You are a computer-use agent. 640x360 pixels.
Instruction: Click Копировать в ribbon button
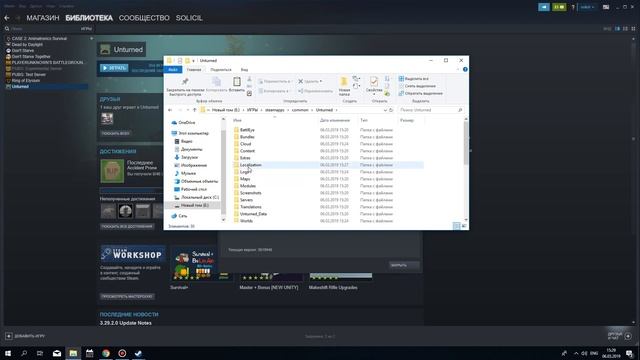click(x=273, y=91)
